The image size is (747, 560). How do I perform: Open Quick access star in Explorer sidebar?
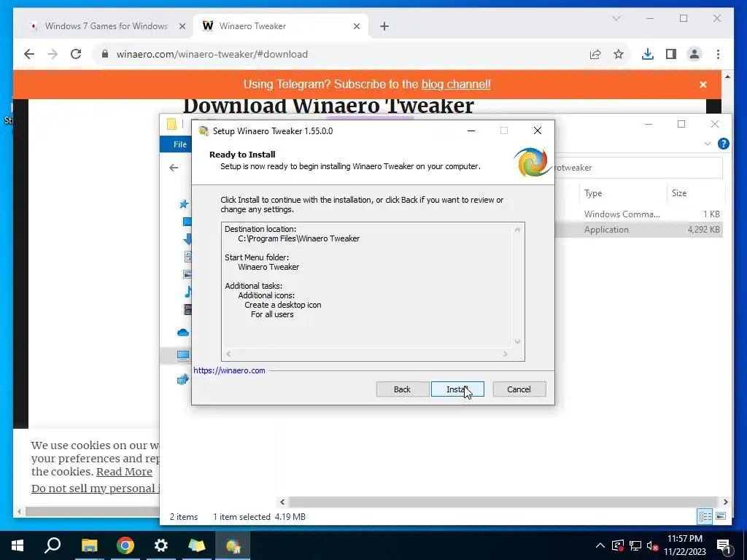pyautogui.click(x=184, y=204)
